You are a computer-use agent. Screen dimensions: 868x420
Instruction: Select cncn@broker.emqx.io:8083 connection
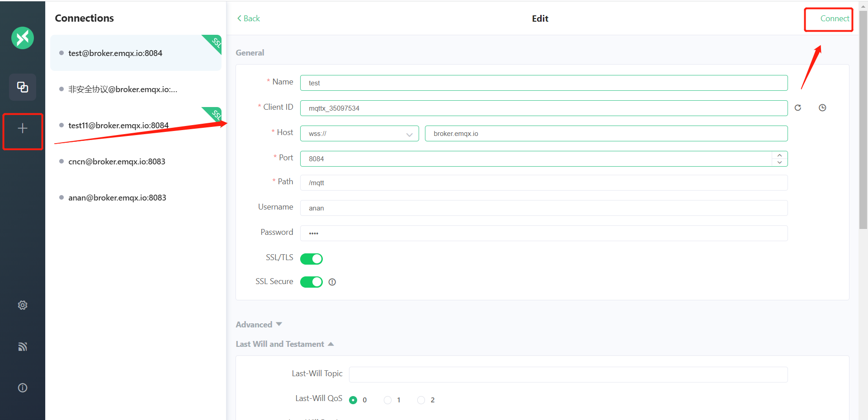pos(136,161)
